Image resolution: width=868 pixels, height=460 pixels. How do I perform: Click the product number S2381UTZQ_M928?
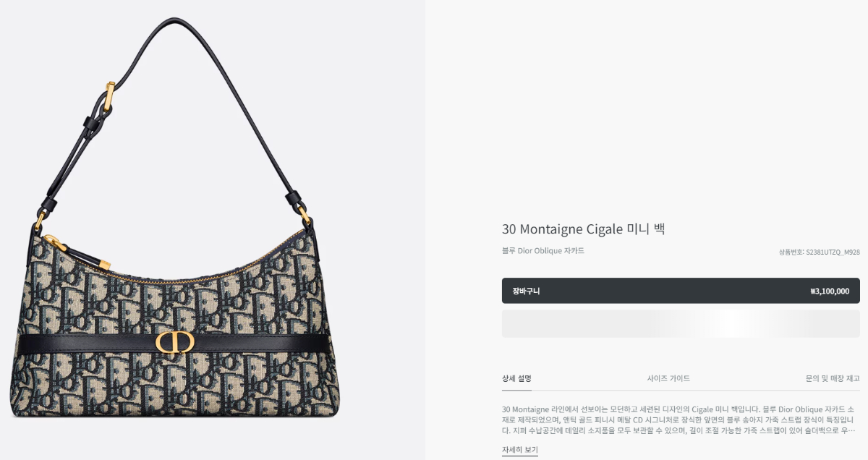click(x=833, y=252)
